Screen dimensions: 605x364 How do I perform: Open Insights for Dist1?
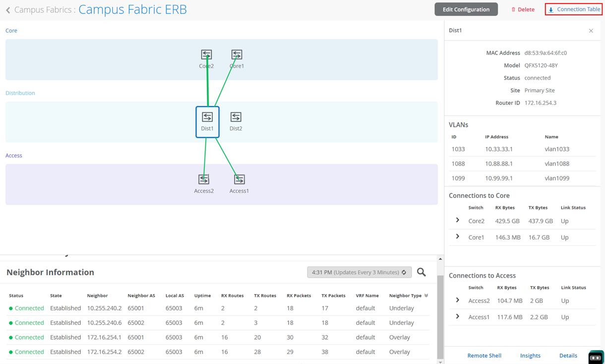530,356
